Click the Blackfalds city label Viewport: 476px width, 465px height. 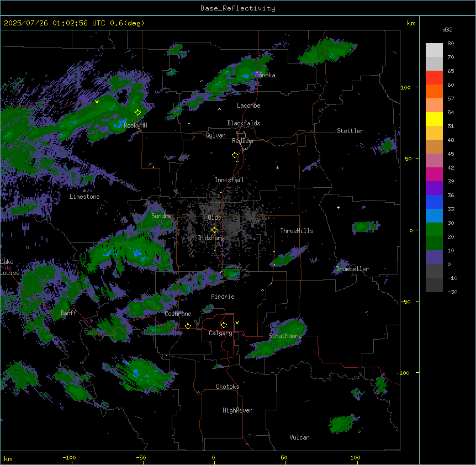244,123
